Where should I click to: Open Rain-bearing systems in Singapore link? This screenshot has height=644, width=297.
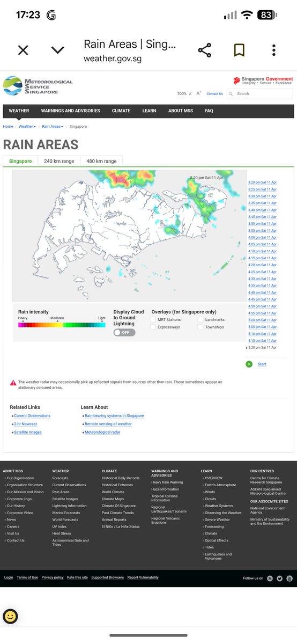[x=114, y=416]
